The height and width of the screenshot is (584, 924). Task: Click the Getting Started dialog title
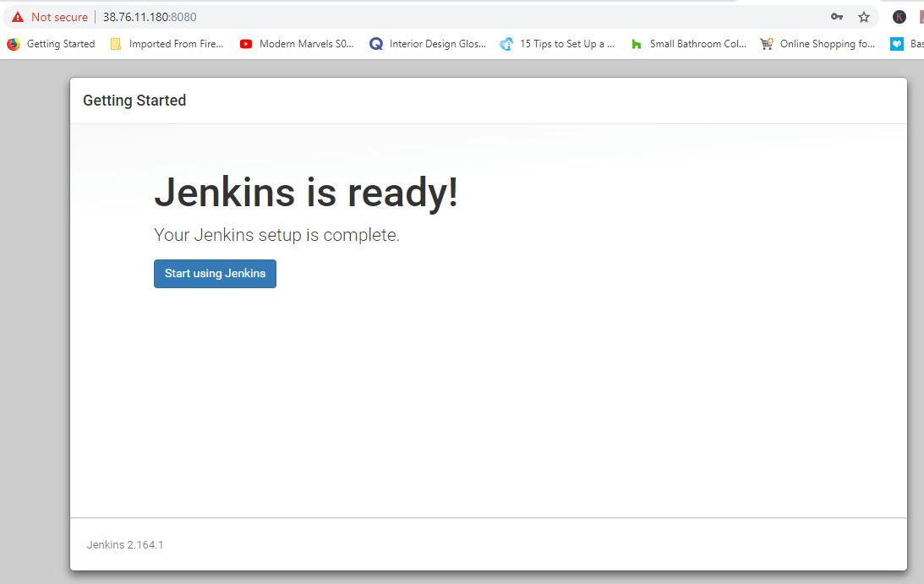(134, 101)
